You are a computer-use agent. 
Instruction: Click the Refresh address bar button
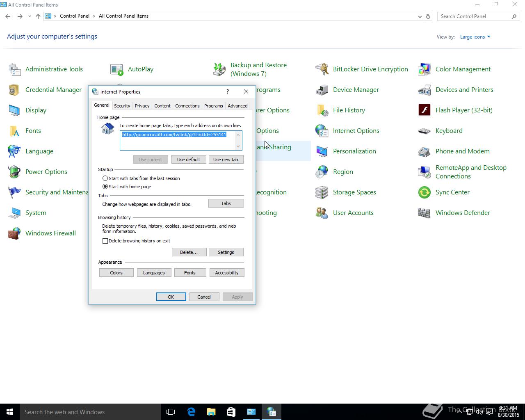pos(428,16)
